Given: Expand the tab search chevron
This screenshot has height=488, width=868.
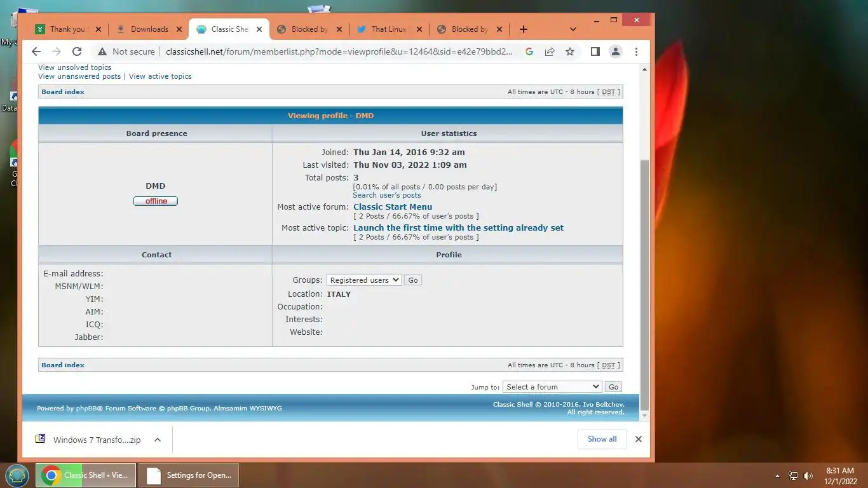Looking at the screenshot, I should click(x=573, y=29).
